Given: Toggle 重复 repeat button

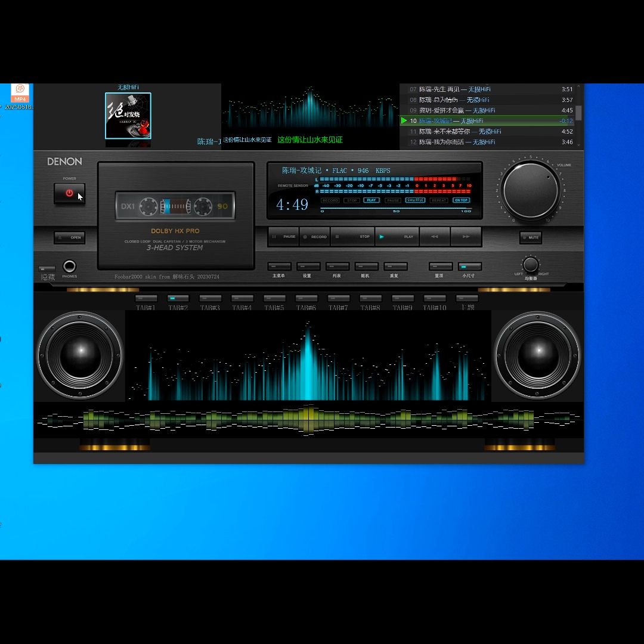Looking at the screenshot, I should (395, 267).
